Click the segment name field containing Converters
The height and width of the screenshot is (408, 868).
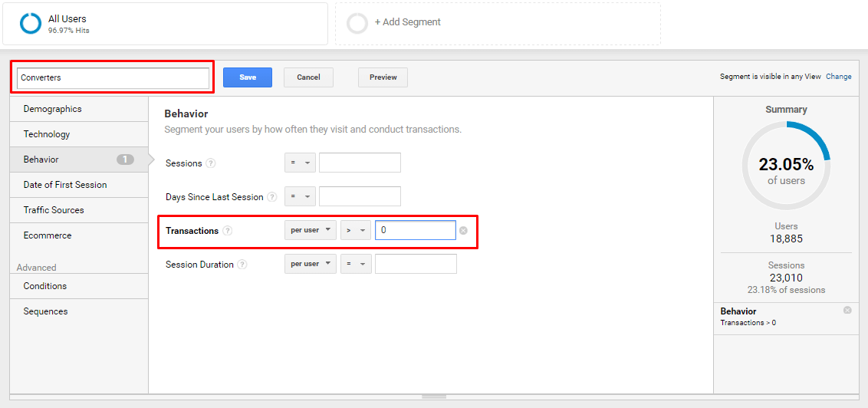click(113, 78)
